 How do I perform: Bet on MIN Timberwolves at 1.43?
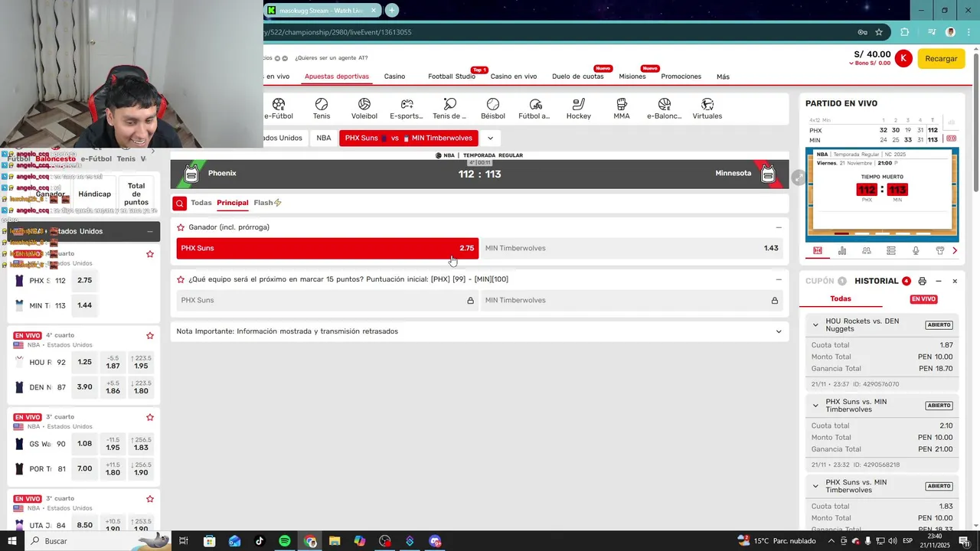632,248
